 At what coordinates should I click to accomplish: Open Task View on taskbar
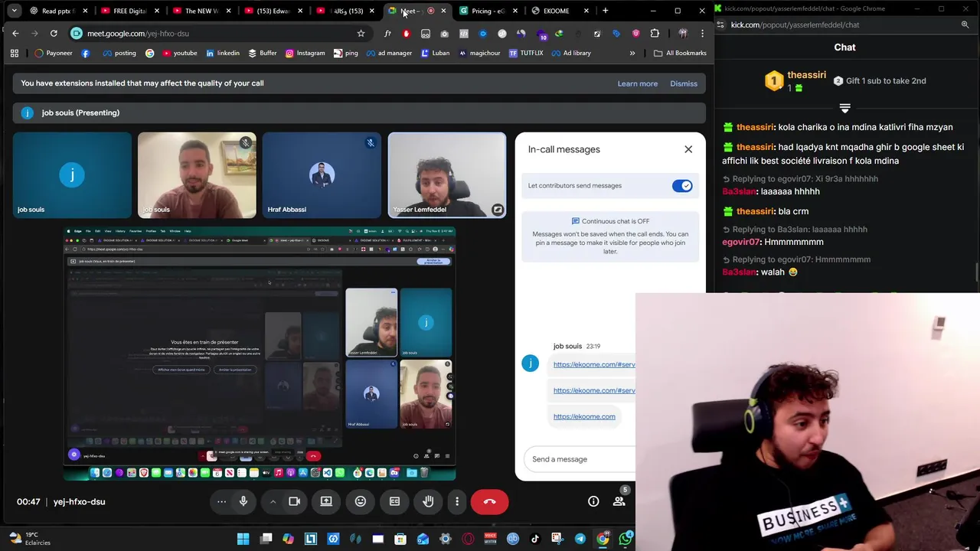266,539
